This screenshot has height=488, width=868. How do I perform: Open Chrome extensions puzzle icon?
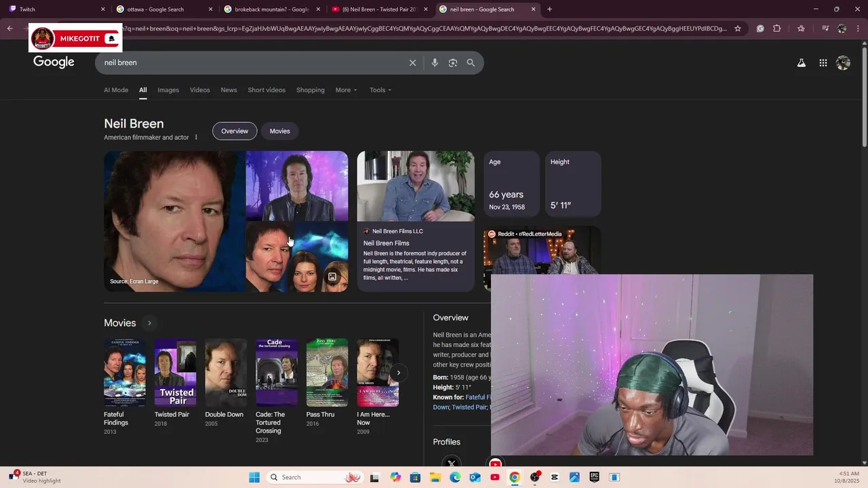click(777, 28)
